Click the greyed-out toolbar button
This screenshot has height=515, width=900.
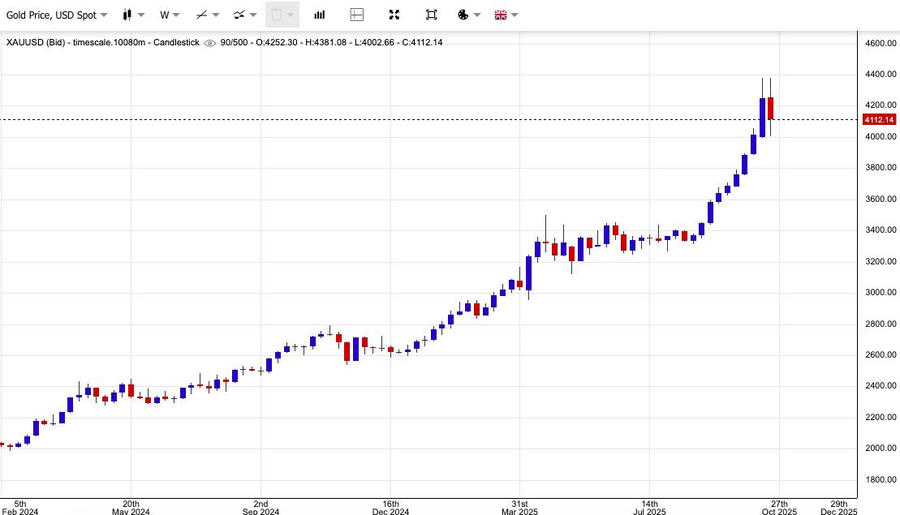[x=281, y=15]
